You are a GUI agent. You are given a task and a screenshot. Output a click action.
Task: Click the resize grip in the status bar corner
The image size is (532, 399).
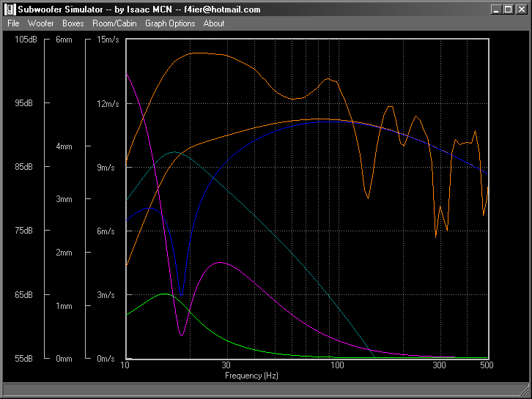[524, 390]
